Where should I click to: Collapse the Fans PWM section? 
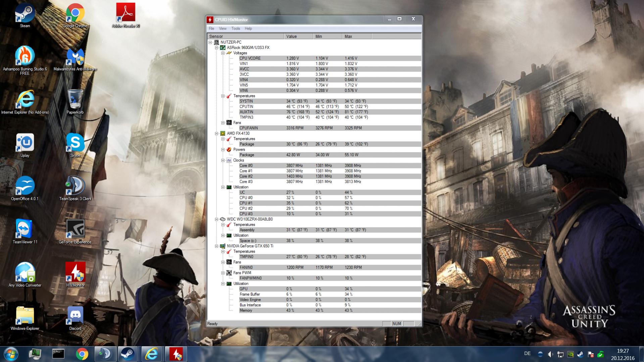coord(222,273)
